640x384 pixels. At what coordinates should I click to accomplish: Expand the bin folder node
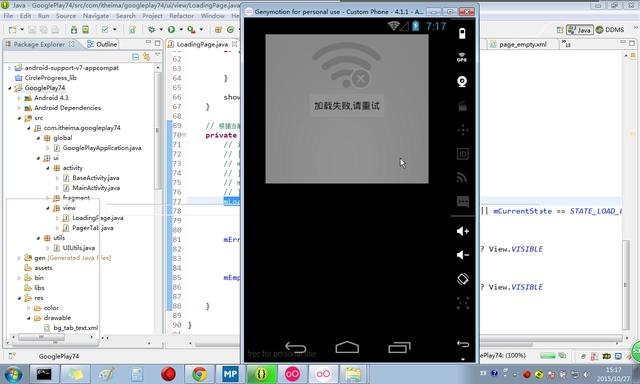tap(19, 278)
